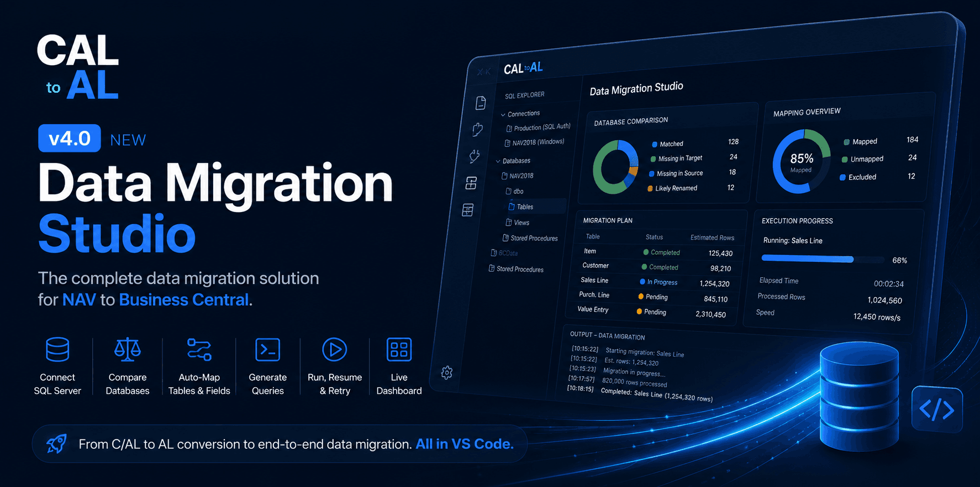The width and height of the screenshot is (980, 487).
Task: Open the schema compare sidebar icon
Action: 471,183
